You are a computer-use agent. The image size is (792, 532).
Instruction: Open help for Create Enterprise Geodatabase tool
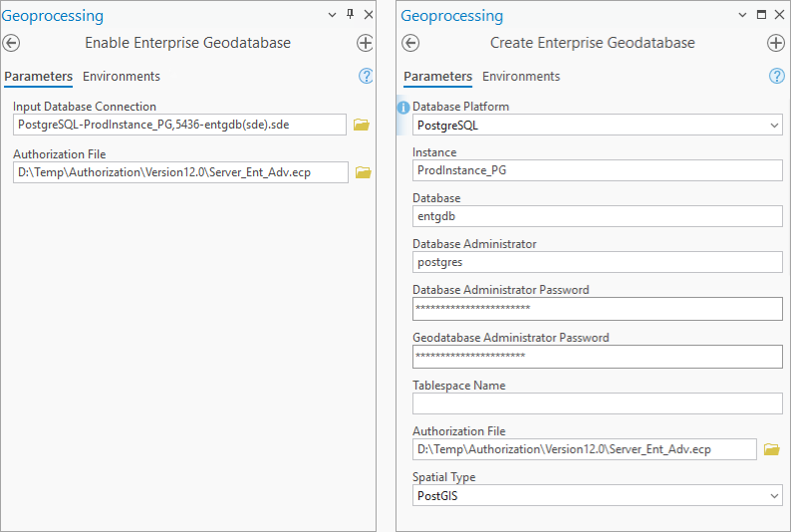click(777, 77)
